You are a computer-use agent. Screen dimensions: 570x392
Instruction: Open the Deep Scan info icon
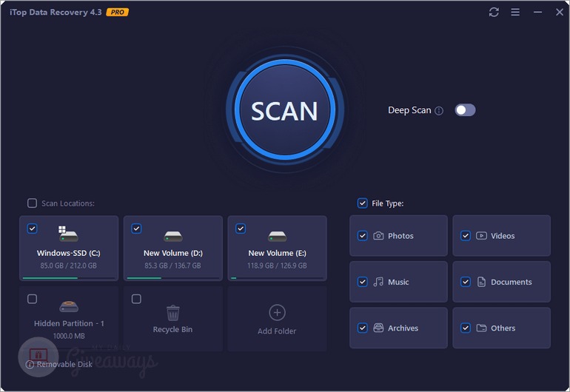pyautogui.click(x=439, y=111)
